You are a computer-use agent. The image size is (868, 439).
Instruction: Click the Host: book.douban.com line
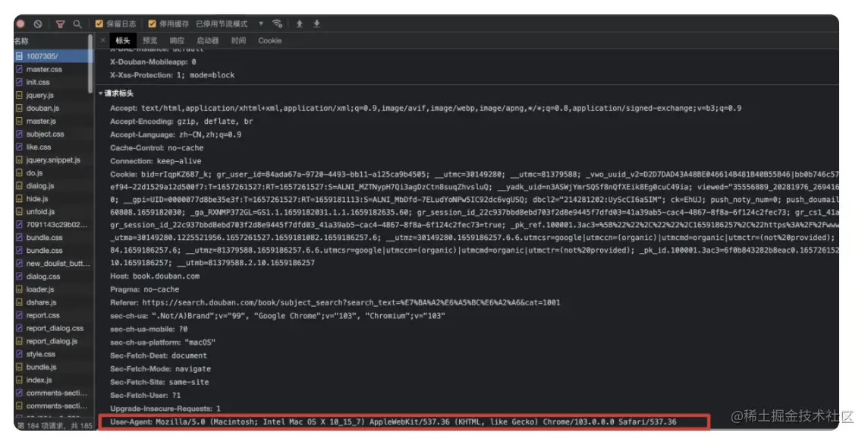[155, 276]
